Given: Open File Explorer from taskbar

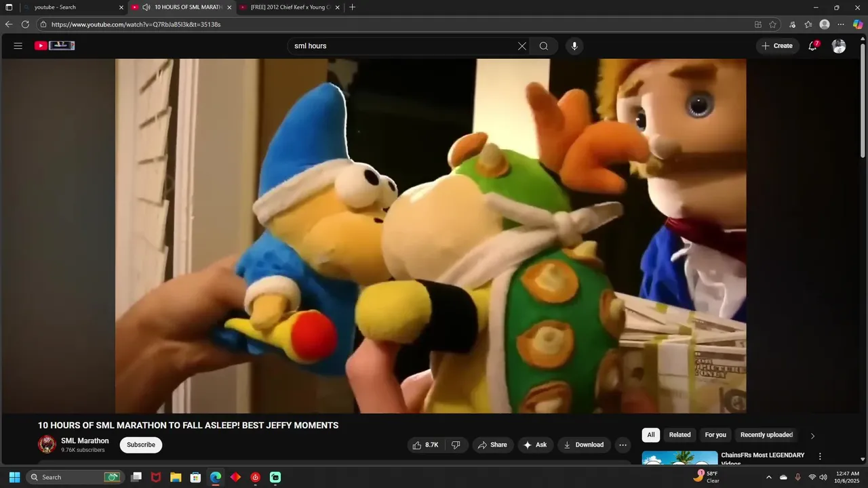Looking at the screenshot, I should click(x=176, y=477).
